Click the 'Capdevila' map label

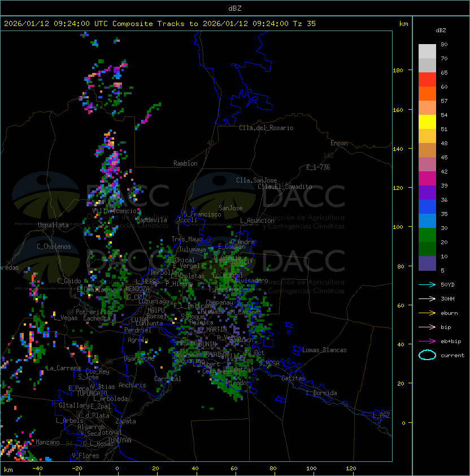152,220
